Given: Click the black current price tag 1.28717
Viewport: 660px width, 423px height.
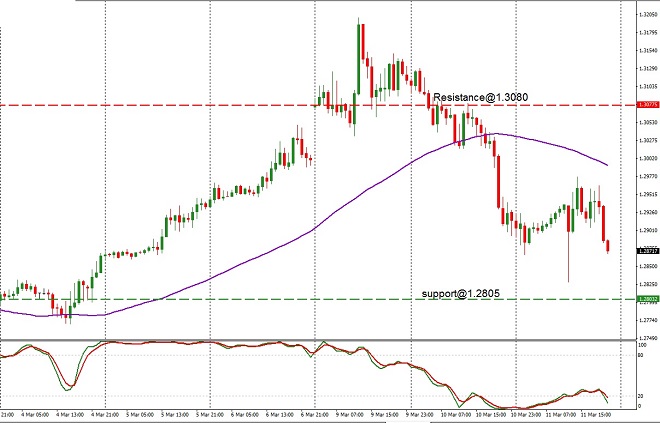Looking at the screenshot, I should click(648, 251).
